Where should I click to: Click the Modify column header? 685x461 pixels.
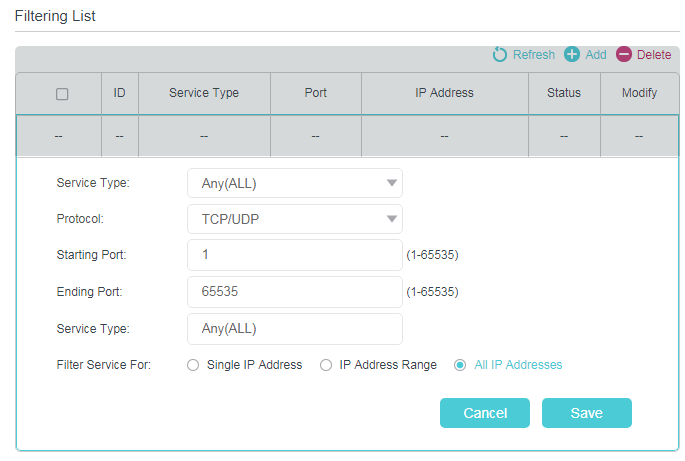[640, 93]
